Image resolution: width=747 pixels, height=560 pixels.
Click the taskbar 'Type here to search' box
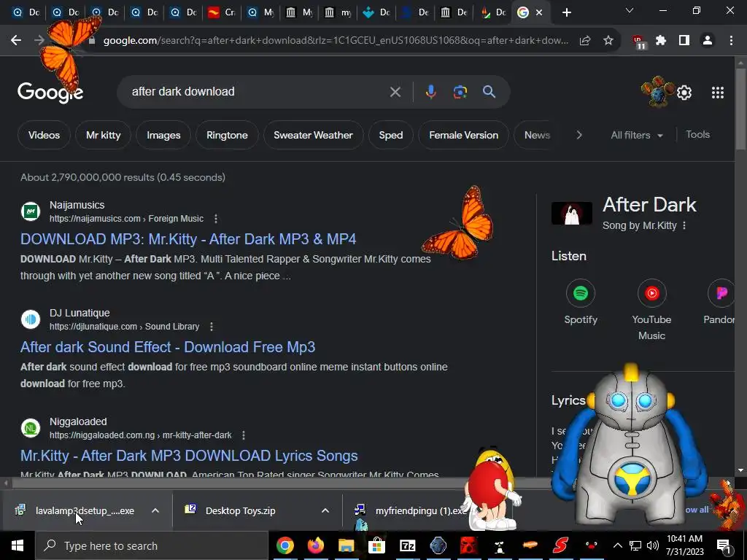tap(152, 545)
